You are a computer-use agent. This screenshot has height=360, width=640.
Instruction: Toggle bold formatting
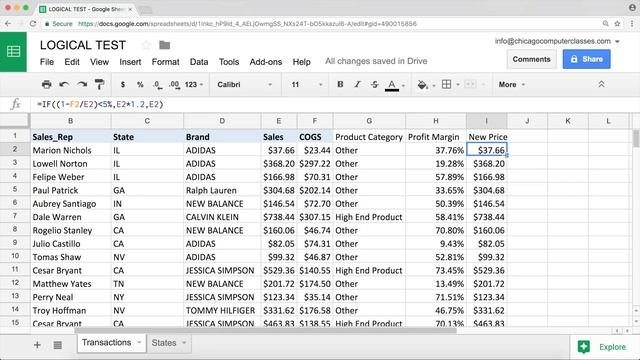pyautogui.click(x=340, y=84)
